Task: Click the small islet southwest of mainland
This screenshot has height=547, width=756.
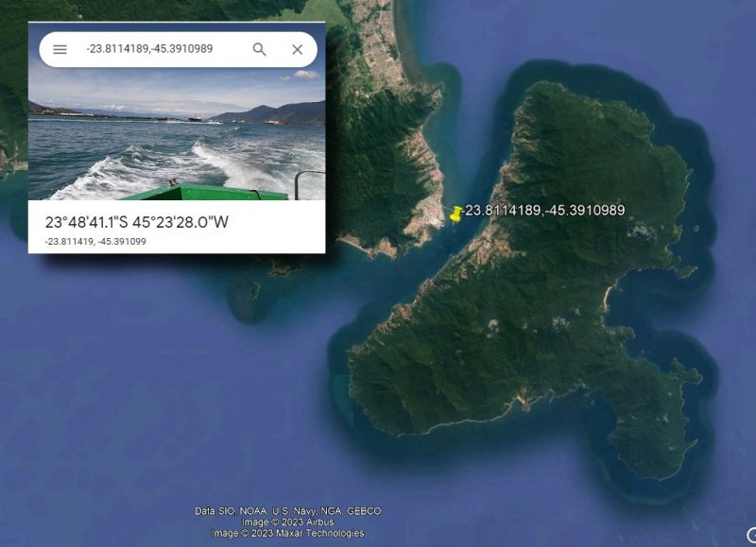Action: click(248, 301)
